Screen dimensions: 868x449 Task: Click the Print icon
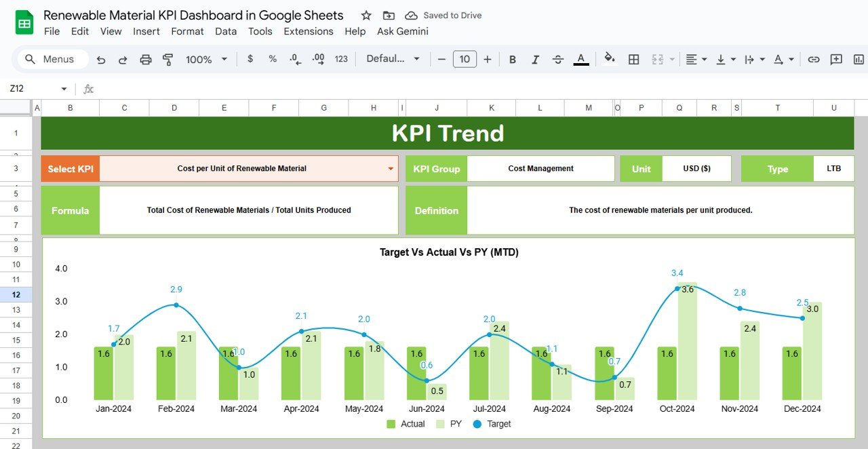point(145,59)
